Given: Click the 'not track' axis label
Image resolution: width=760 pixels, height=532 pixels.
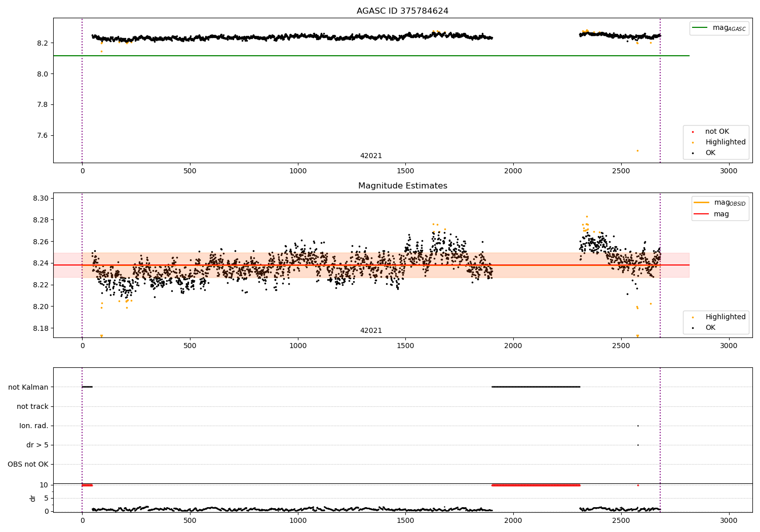Looking at the screenshot, I should coord(32,406).
